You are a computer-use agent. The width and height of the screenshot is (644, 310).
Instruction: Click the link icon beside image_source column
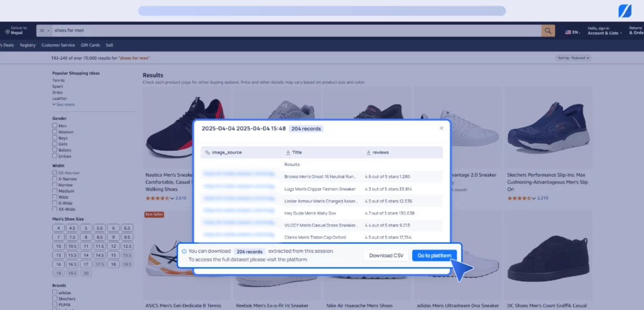pos(208,152)
